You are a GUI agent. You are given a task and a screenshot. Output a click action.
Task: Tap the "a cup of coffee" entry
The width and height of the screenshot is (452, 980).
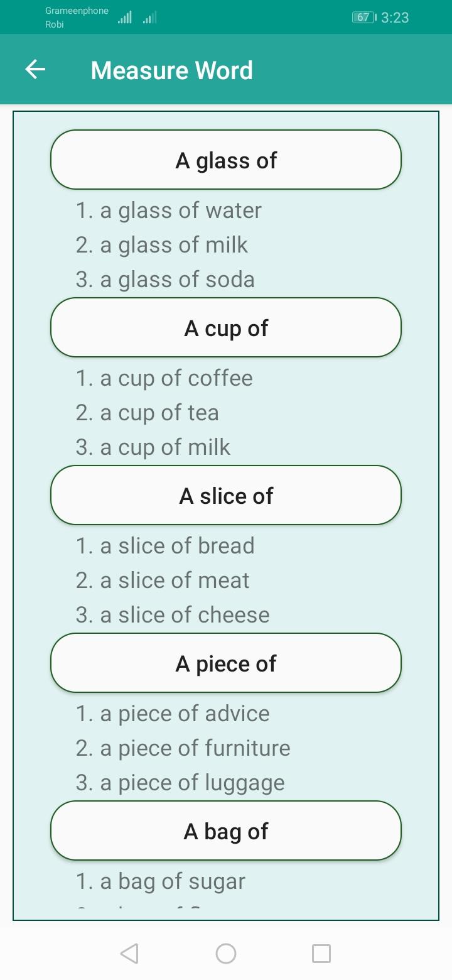[164, 378]
